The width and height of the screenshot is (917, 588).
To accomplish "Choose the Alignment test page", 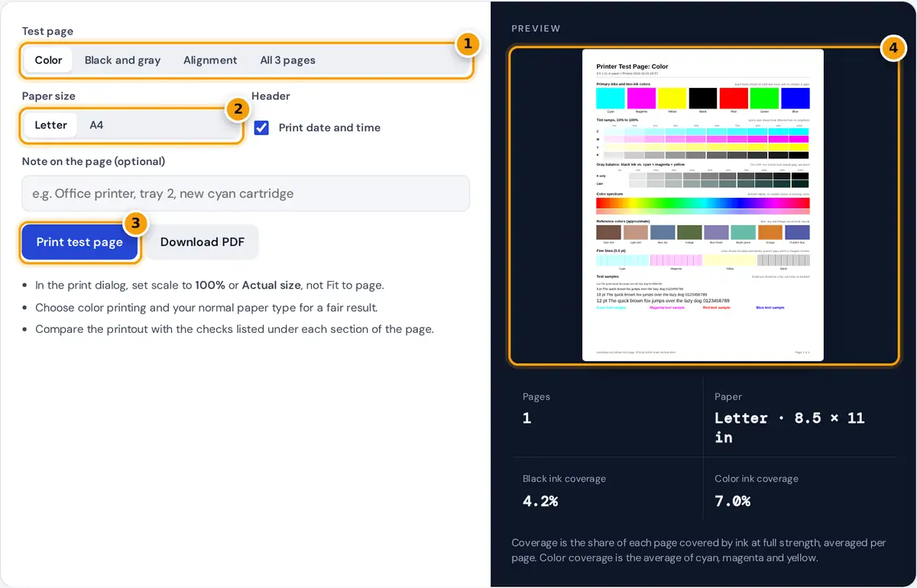I will (210, 60).
